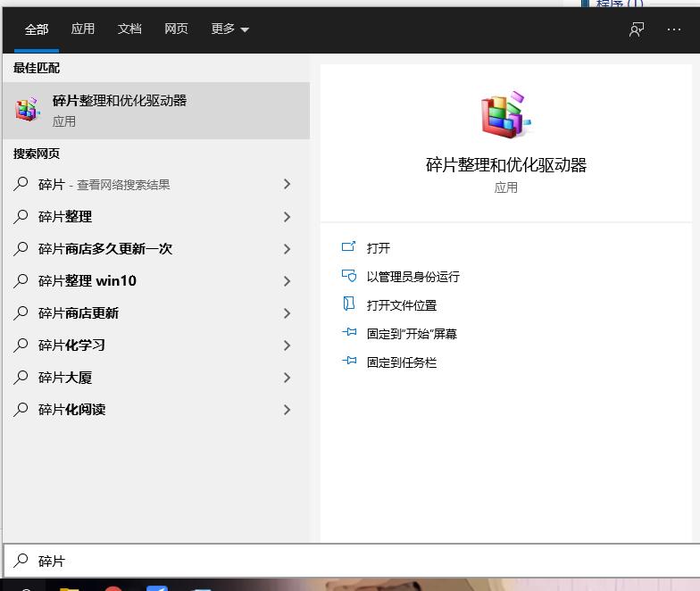The width and height of the screenshot is (700, 591).
Task: Click 打开 to launch the app
Action: click(379, 248)
